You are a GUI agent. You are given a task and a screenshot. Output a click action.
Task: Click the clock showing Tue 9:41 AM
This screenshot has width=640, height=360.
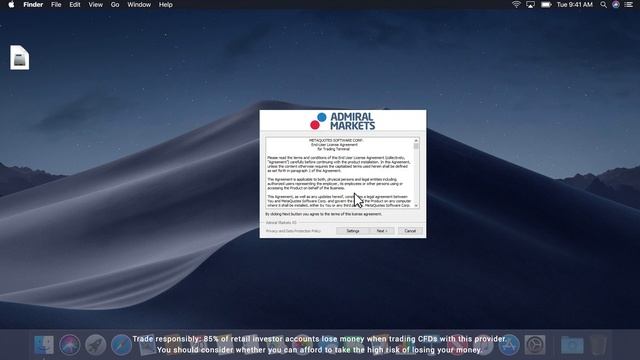[575, 4]
